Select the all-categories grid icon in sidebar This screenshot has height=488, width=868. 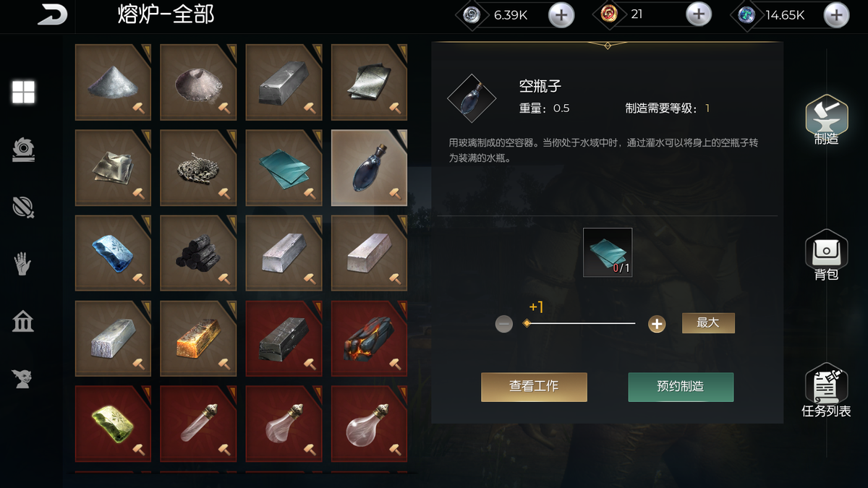23,92
